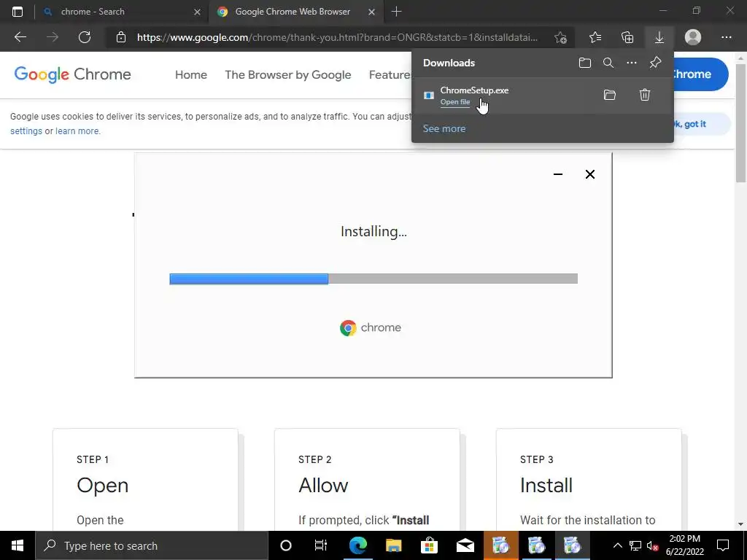This screenshot has height=560, width=747.
Task: Open the taskbar clock and date
Action: click(x=684, y=545)
